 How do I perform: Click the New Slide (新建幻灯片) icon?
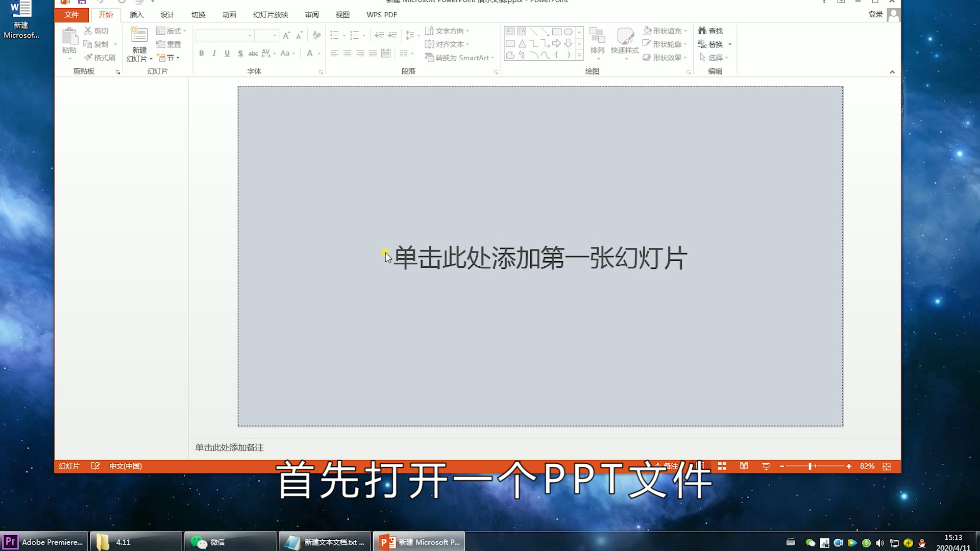[x=139, y=36]
